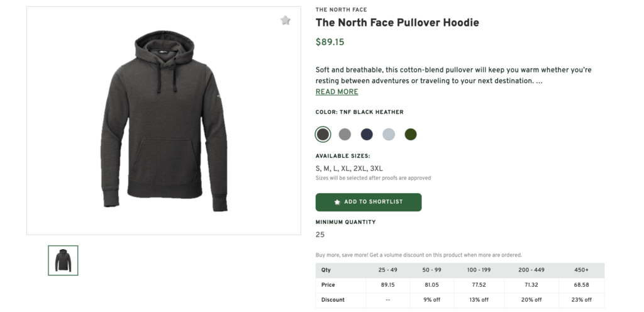The width and height of the screenshot is (644, 312).
Task: Select the TNF Black Heather color swatch
Action: click(323, 134)
